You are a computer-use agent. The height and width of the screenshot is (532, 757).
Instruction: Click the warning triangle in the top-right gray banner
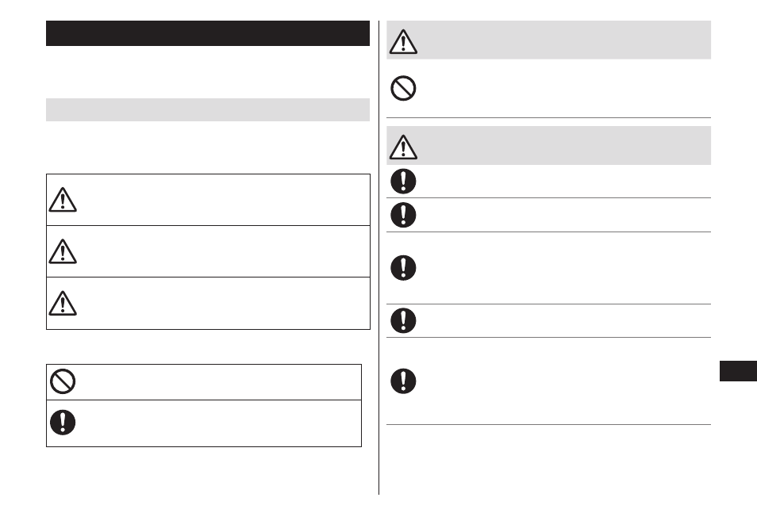pos(403,41)
